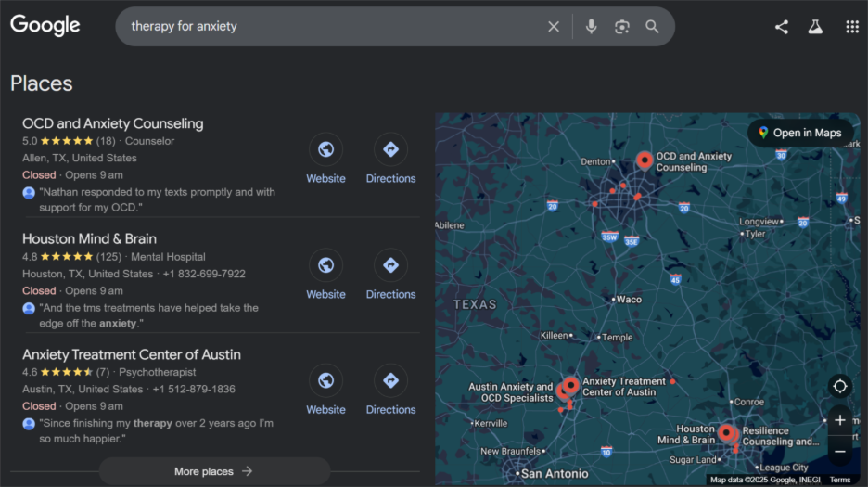The height and width of the screenshot is (487, 868).
Task: Click the map's my location target icon
Action: pyautogui.click(x=840, y=386)
